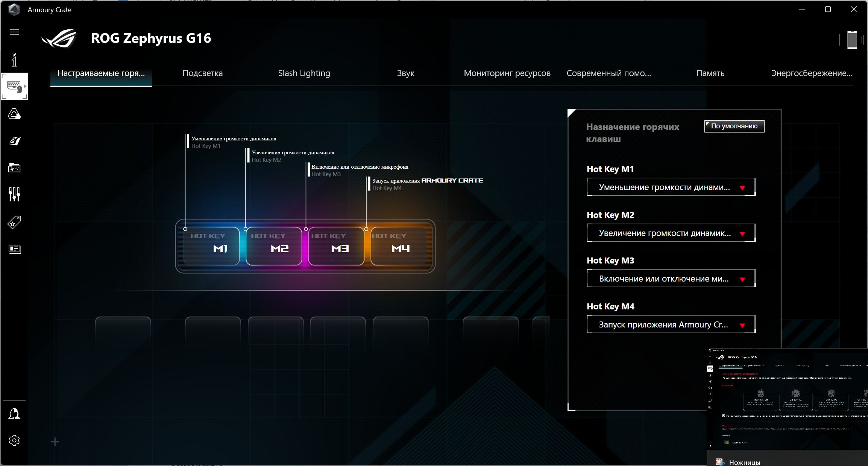Open the Slash Lighting tab
The width and height of the screenshot is (868, 466).
pos(304,73)
